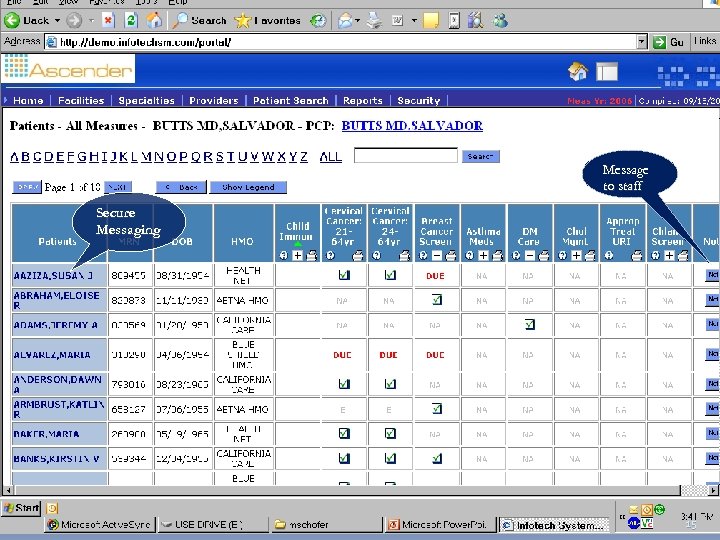The width and height of the screenshot is (720, 540).
Task: Click the yellow Discuss note icon
Action: pyautogui.click(x=431, y=20)
